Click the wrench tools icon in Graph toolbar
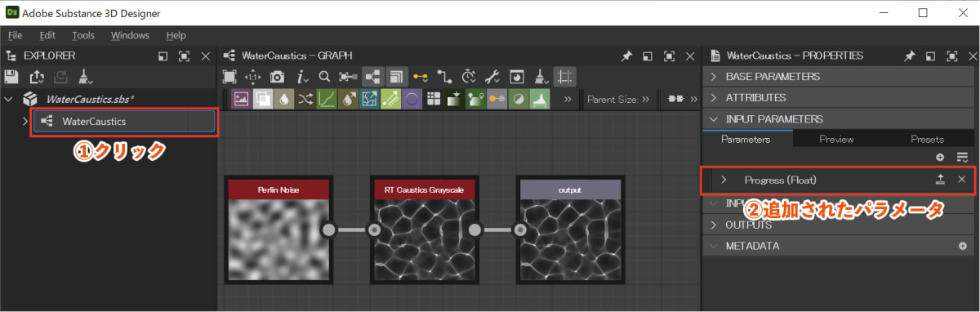 click(x=492, y=77)
